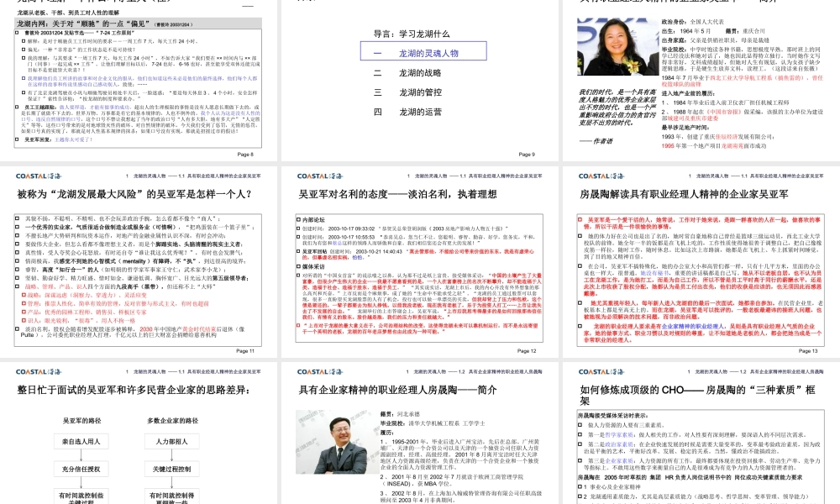Click COASTAL logo on the 房晟陶解读 slide
The width and height of the screenshot is (840, 504).
tap(601, 176)
